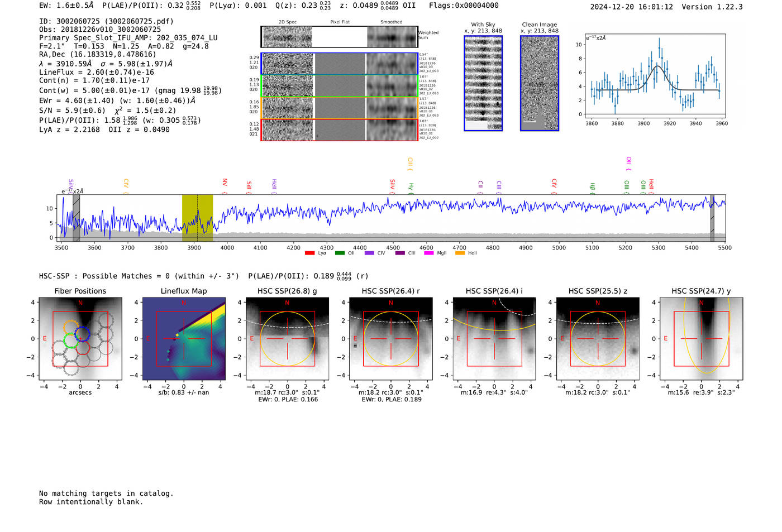Click the red NV line marker
This screenshot has width=782, height=532.
click(225, 185)
